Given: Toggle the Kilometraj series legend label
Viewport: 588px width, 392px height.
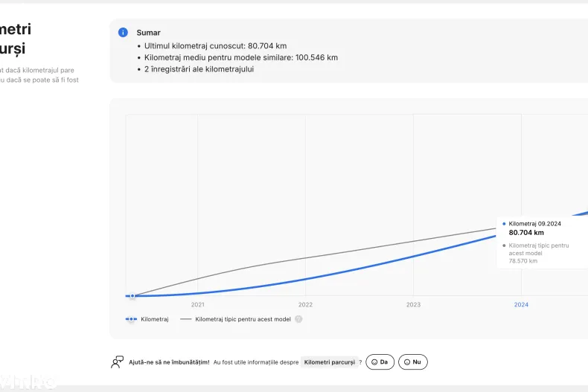Looking at the screenshot, I should tap(155, 319).
